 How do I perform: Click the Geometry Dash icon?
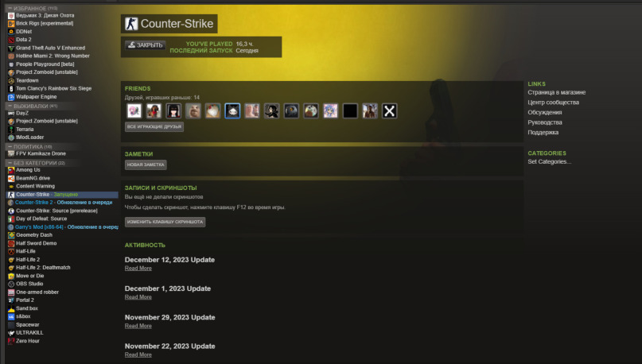coord(11,235)
